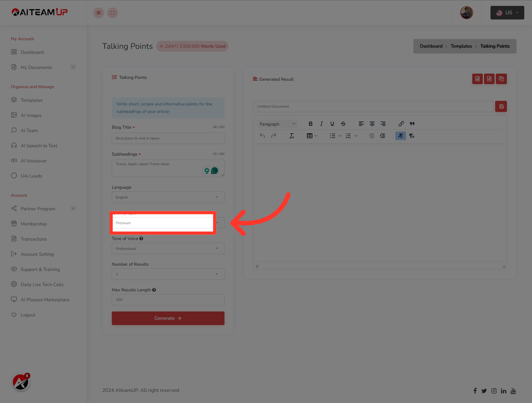Undo the last edit in the editor
This screenshot has height=403, width=532.
[262, 135]
